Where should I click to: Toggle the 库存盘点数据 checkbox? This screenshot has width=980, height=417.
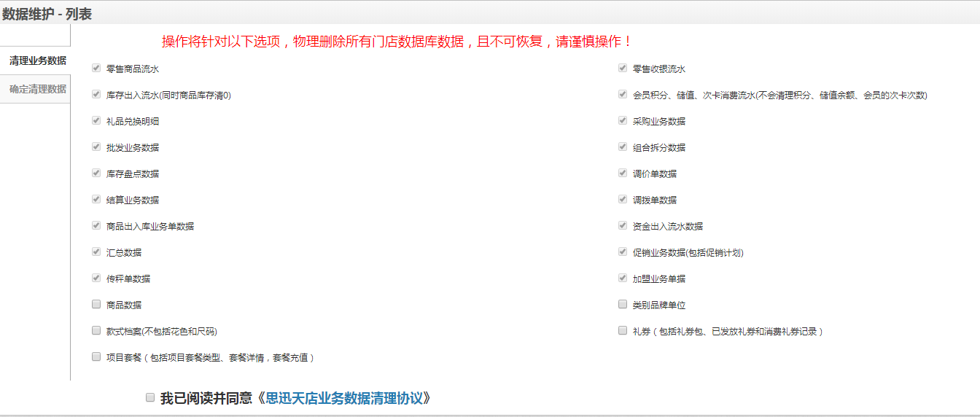pyautogui.click(x=96, y=173)
